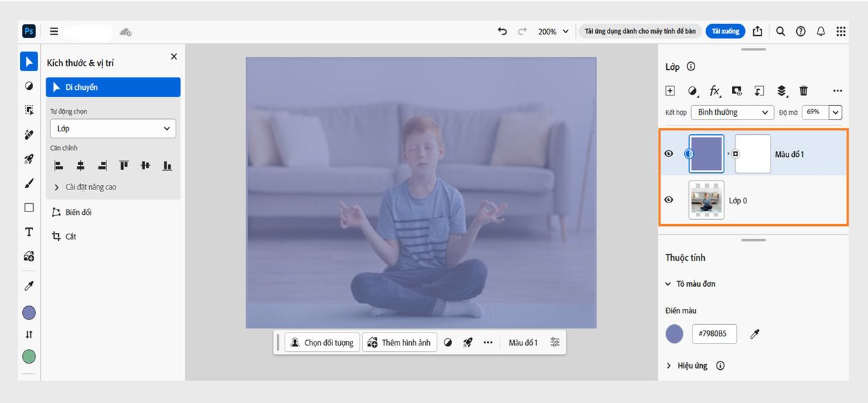The height and width of the screenshot is (403, 868).
Task: Hide the Lớp 0 layer
Action: point(669,200)
